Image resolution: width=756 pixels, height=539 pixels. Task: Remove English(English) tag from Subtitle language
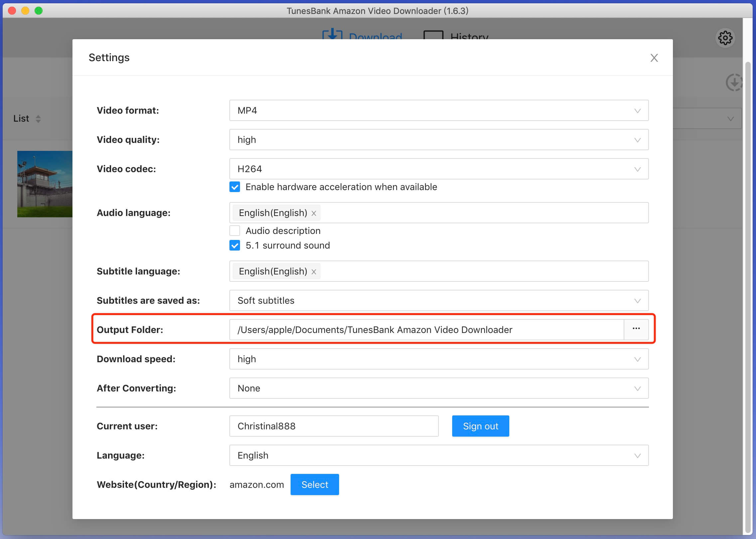pyautogui.click(x=314, y=272)
